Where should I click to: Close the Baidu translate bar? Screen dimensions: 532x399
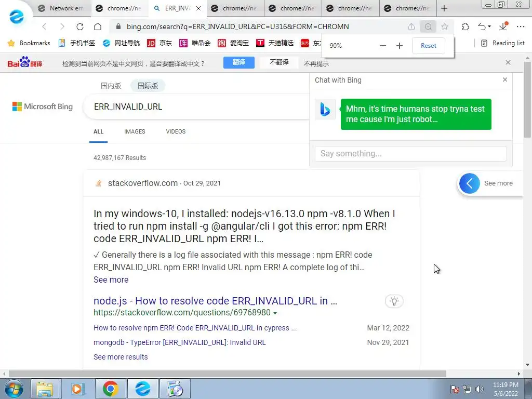click(x=508, y=62)
